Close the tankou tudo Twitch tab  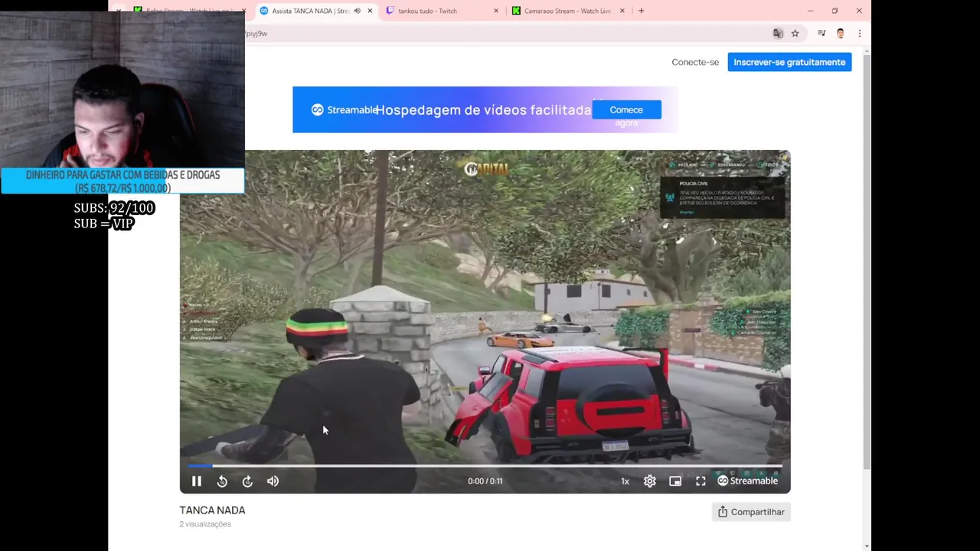point(496,11)
